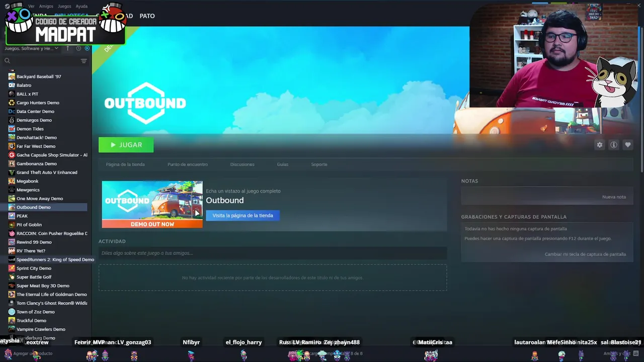Expand the Juegos, Software y He... dropdown
This screenshot has height=362, width=644.
tap(31, 48)
